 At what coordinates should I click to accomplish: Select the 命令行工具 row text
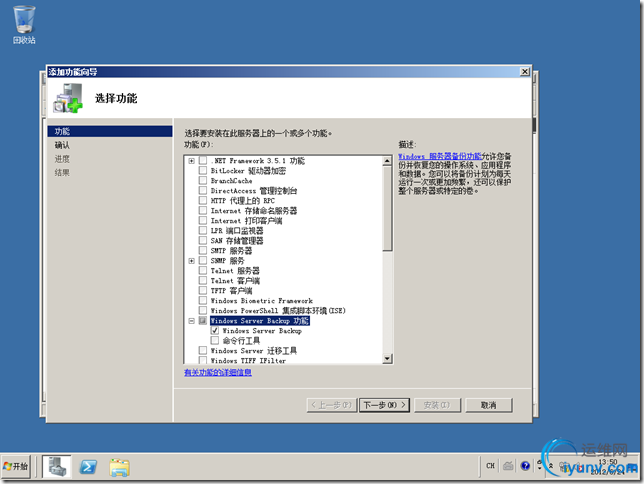pos(241,341)
